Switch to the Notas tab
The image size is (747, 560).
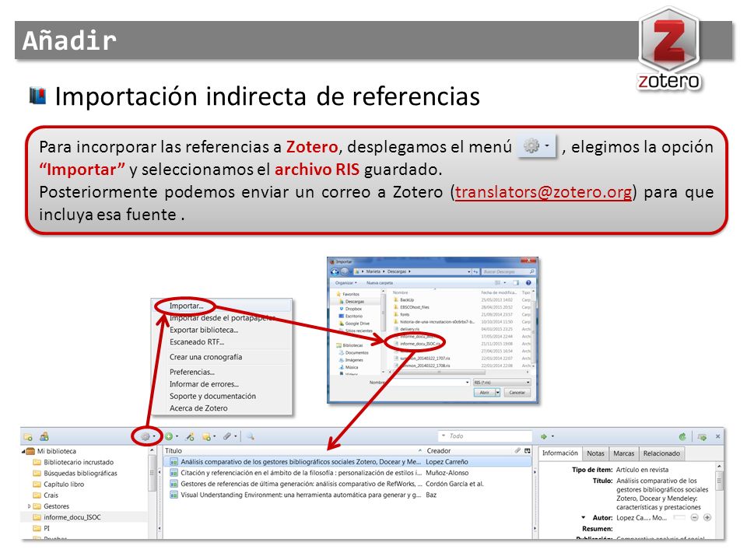pyautogui.click(x=595, y=453)
